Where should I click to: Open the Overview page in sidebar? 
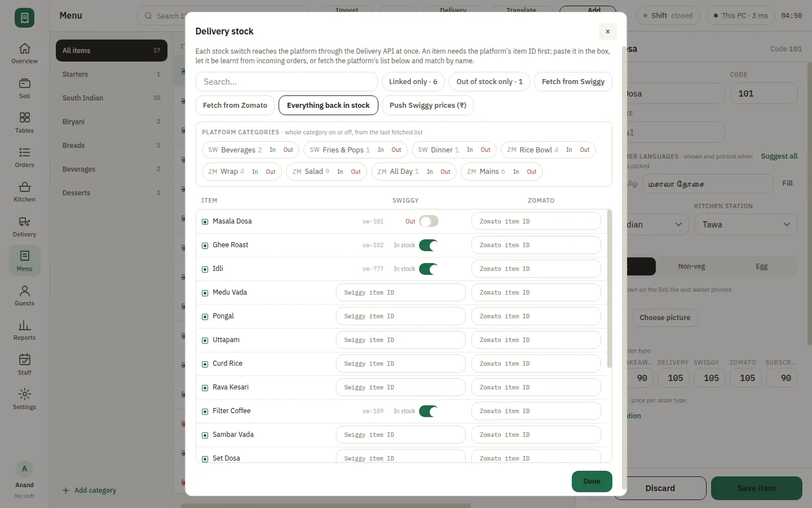24,54
